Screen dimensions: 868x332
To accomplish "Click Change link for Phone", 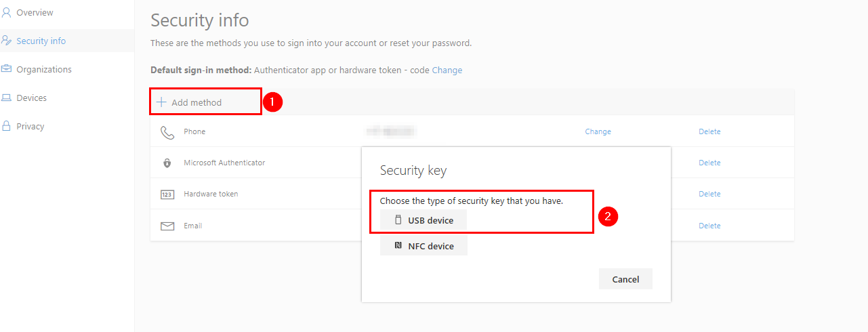I will (598, 131).
